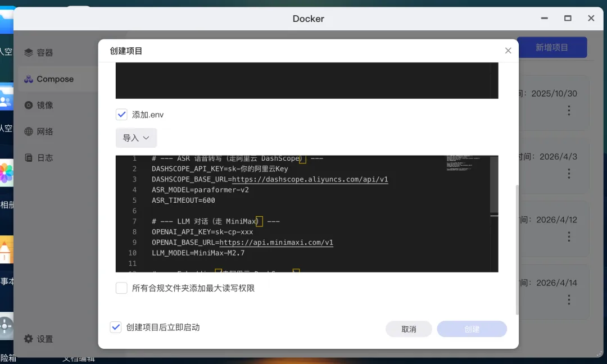Open 设置 menu item
Screen dimensions: 607x364
[x=58, y=339]
